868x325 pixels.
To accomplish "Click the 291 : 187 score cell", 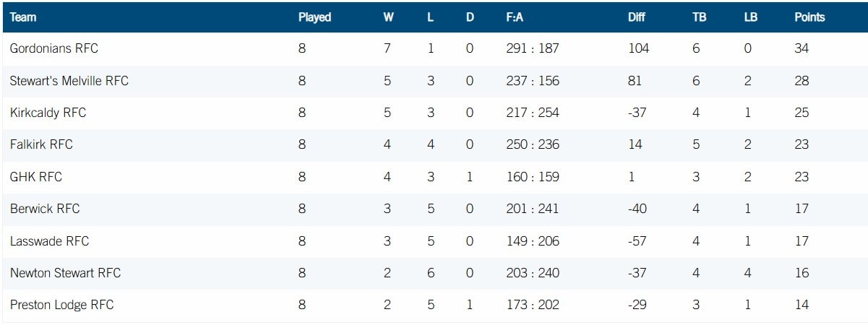I will tap(533, 48).
